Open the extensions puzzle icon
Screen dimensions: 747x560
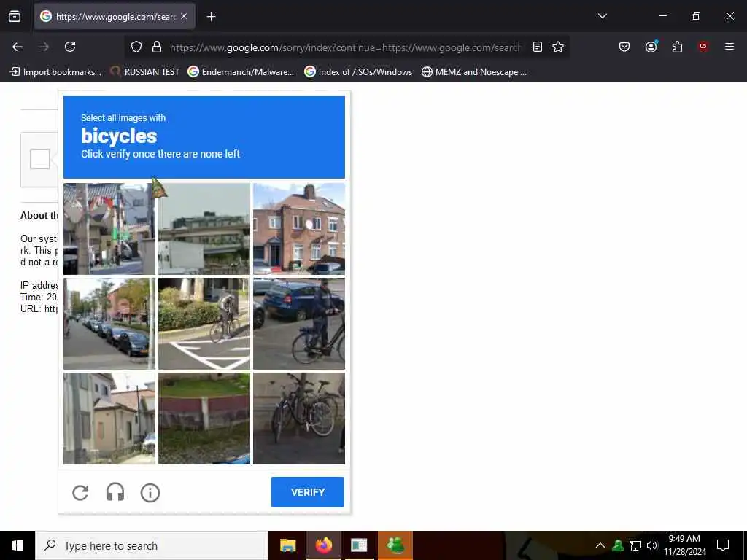pyautogui.click(x=677, y=47)
